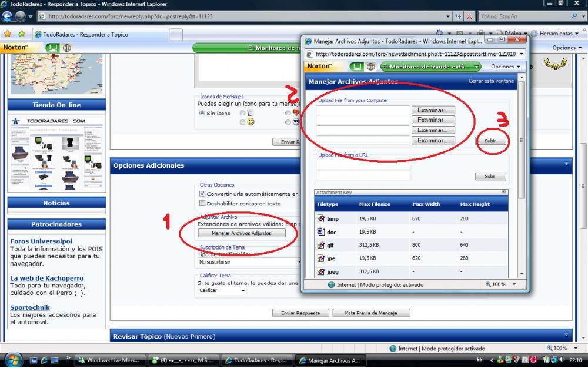Open Windows Live Messenger taskbar item
Screen dimensions: 588x368
(110, 360)
